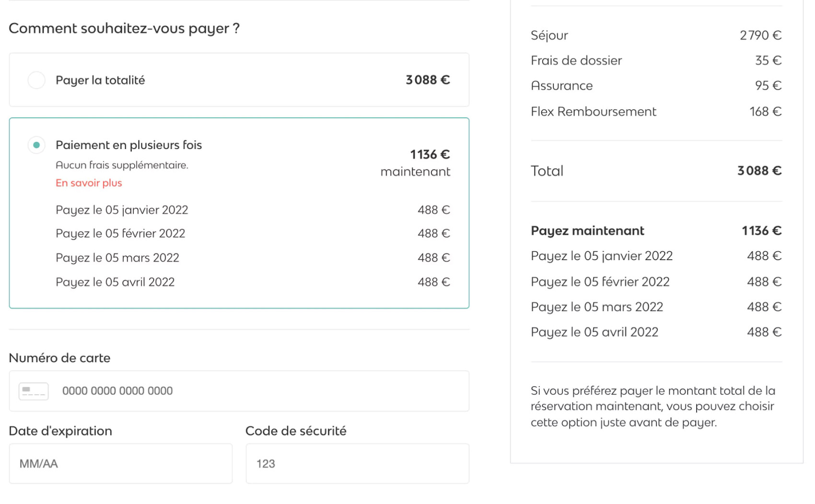This screenshot has width=815, height=504.
Task: Click the 'Payer la totalité' price of 3088 €
Action: [427, 80]
